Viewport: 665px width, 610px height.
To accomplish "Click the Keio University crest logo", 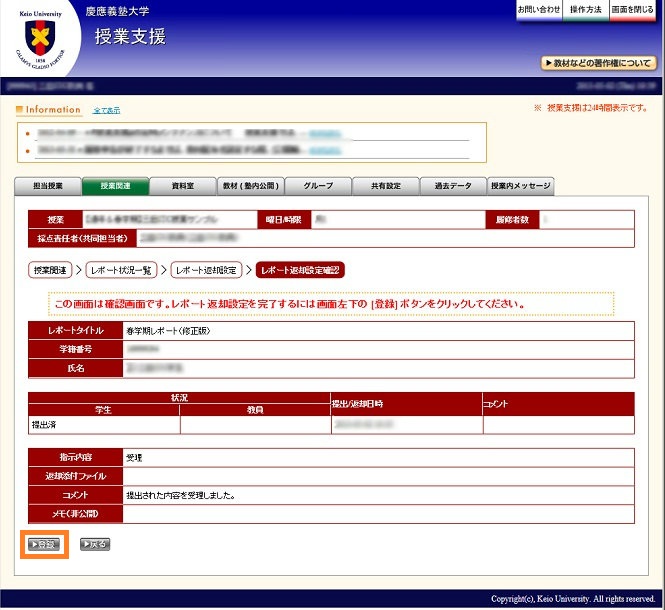I will pyautogui.click(x=41, y=40).
